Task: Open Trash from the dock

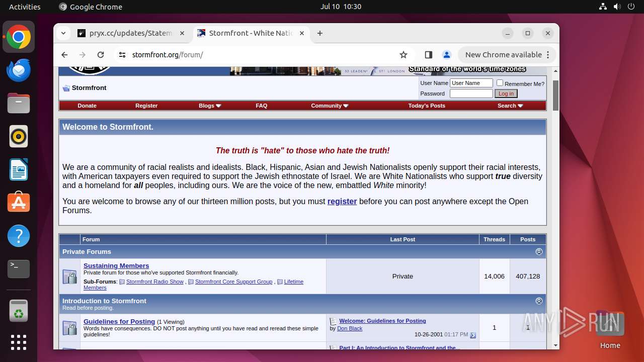Action: 19,311
